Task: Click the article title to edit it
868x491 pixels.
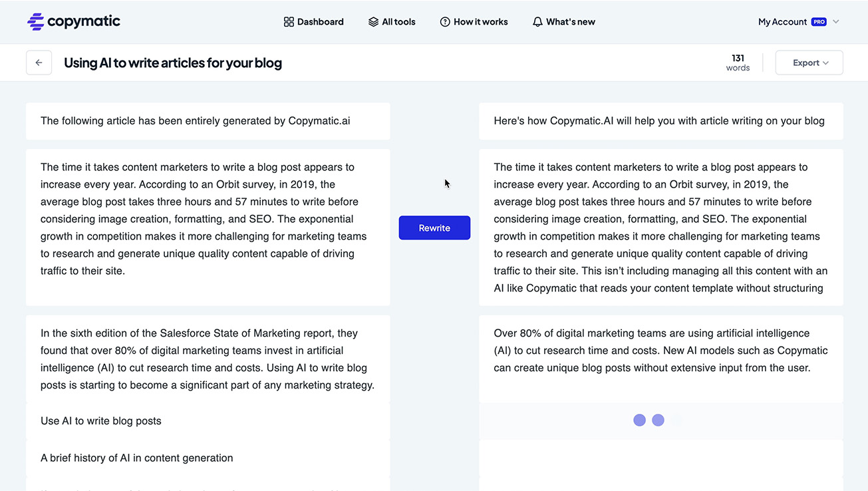Action: pyautogui.click(x=172, y=62)
